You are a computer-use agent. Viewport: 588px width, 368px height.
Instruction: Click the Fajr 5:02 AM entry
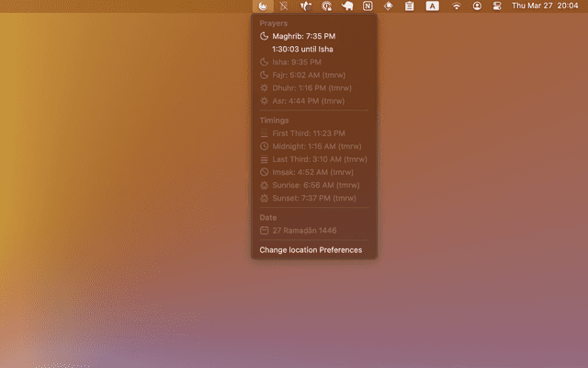click(307, 75)
